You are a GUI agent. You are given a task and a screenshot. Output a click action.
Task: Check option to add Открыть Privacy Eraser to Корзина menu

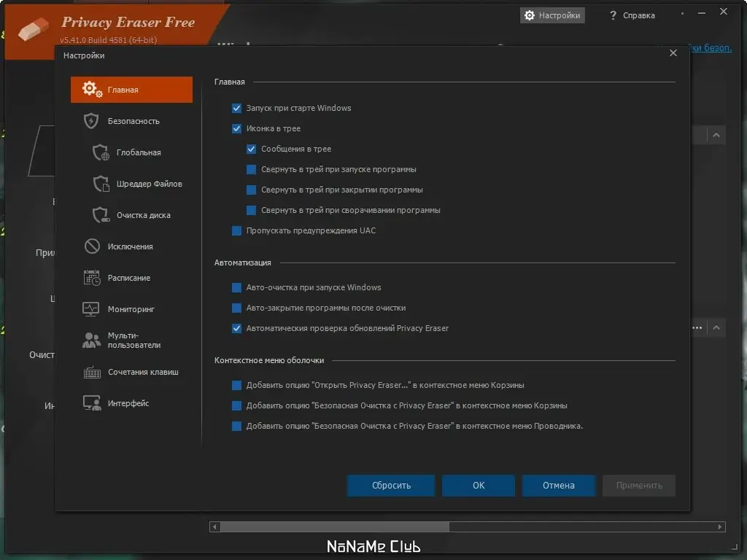pyautogui.click(x=237, y=385)
